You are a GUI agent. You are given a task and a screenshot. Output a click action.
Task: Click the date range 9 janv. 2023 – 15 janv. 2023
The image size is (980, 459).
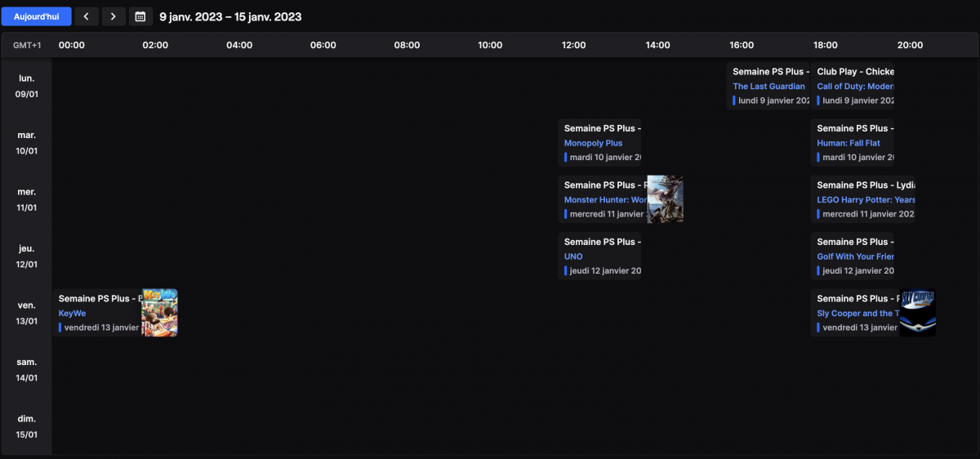pos(230,16)
